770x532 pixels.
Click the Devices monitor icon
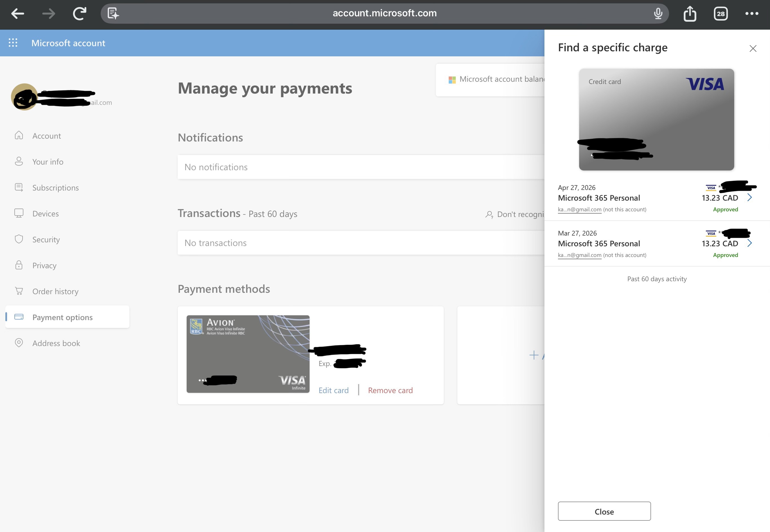(x=19, y=213)
